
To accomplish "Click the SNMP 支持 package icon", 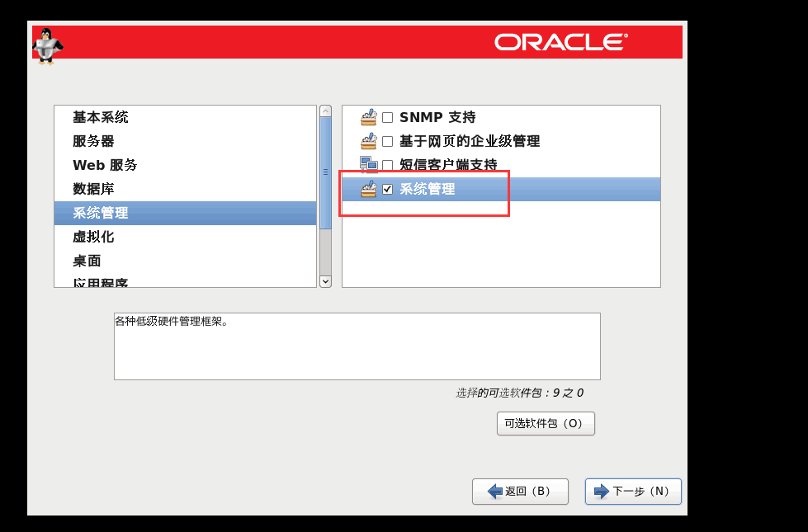I will tap(368, 117).
